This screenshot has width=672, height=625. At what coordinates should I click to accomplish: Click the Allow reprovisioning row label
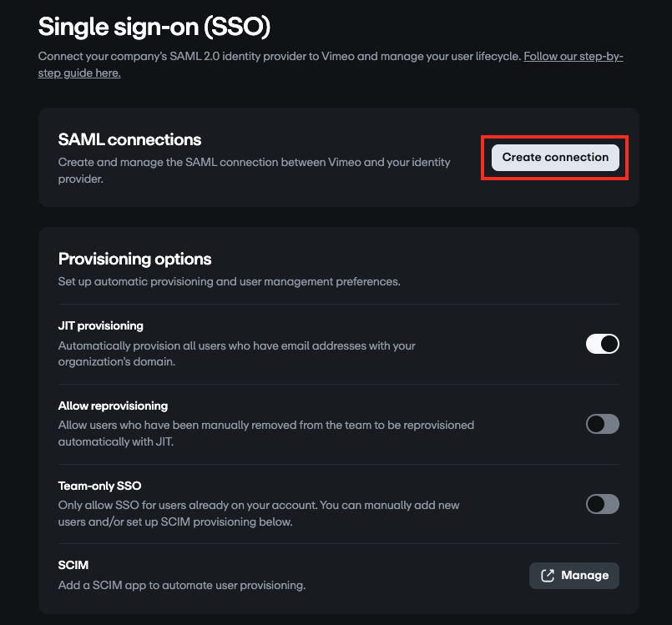click(114, 406)
